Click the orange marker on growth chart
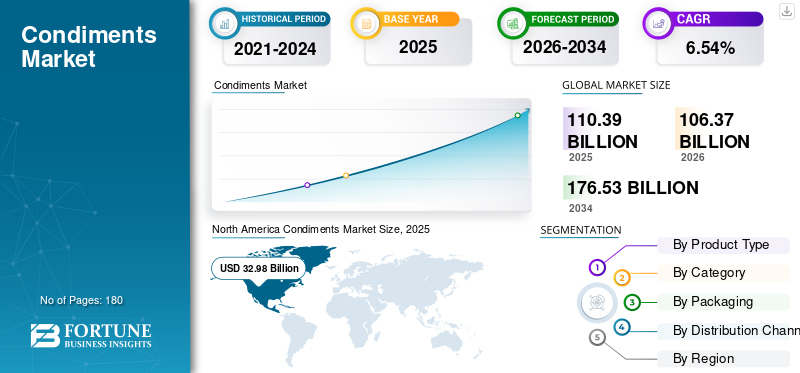 [346, 176]
